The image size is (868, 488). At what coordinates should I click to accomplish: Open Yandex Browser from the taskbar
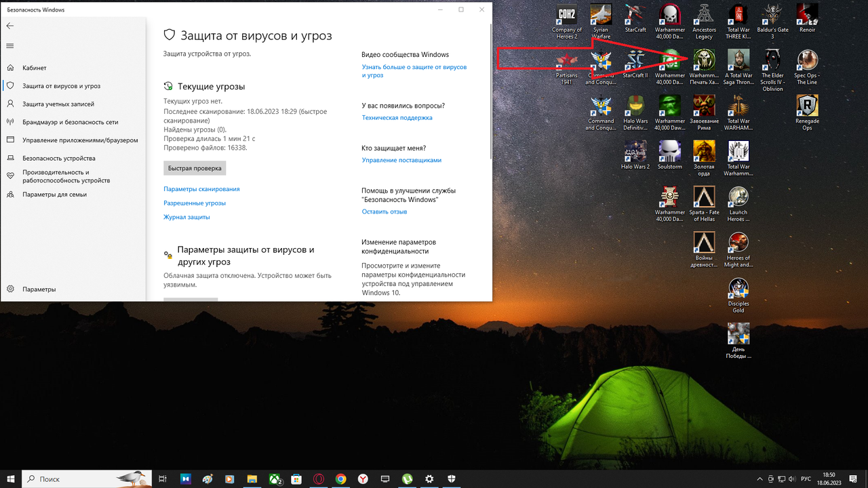[x=363, y=479]
